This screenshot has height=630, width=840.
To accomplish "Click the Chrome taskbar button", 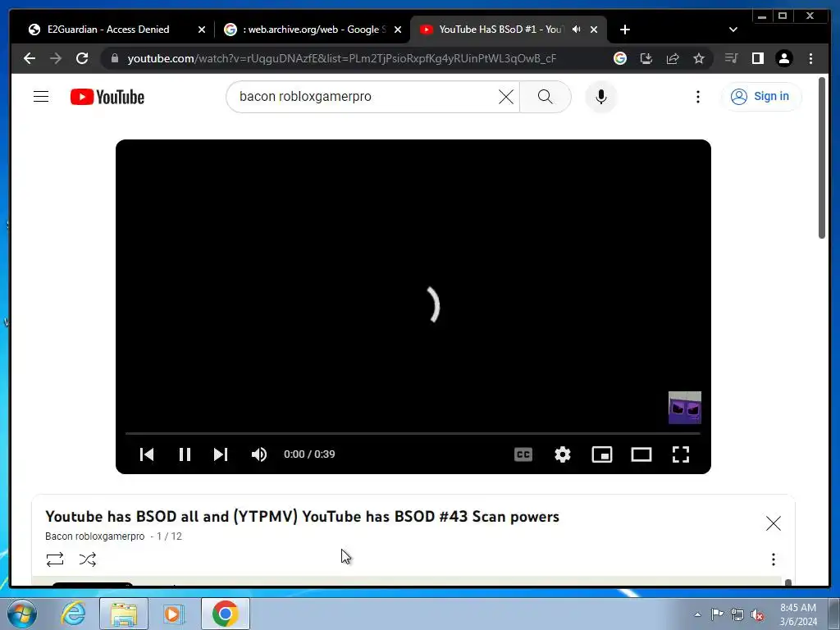I will pos(225,614).
